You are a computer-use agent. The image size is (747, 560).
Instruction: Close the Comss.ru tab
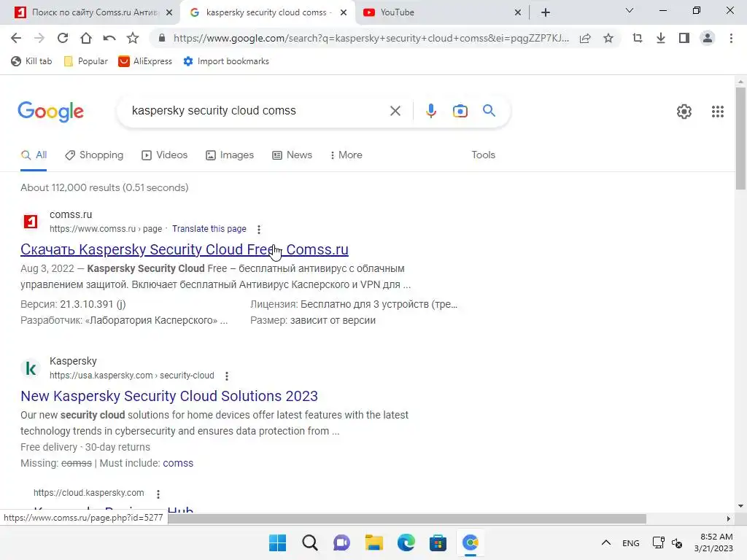coord(169,13)
